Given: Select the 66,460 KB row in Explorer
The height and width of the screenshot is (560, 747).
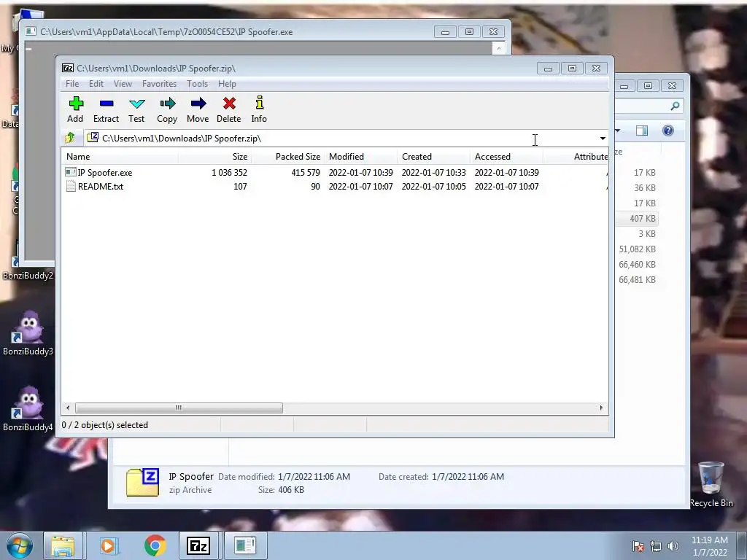Looking at the screenshot, I should point(636,264).
